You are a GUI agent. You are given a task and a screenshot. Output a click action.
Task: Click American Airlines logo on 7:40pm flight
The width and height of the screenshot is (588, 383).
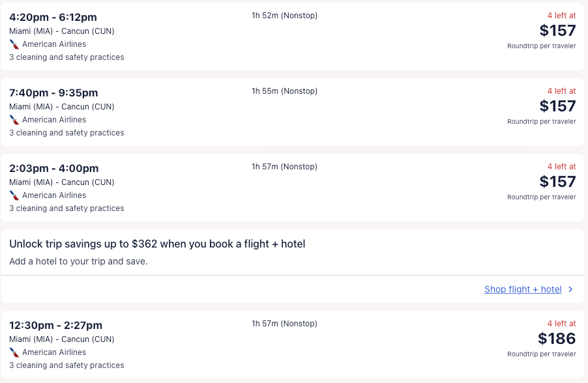click(x=14, y=120)
